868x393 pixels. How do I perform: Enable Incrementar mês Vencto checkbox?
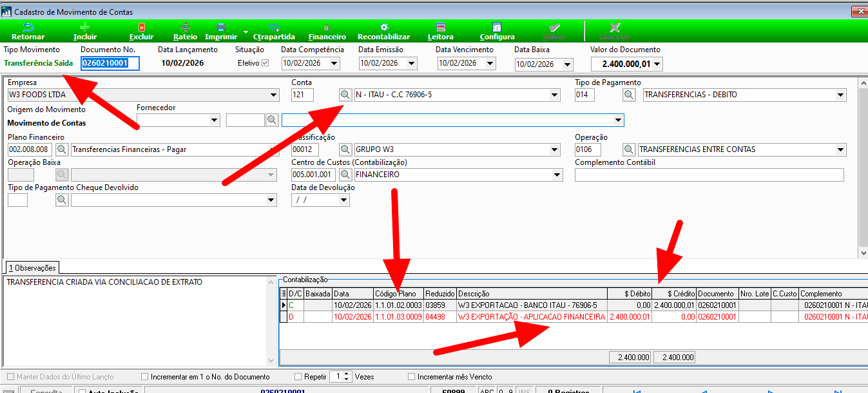(x=412, y=377)
